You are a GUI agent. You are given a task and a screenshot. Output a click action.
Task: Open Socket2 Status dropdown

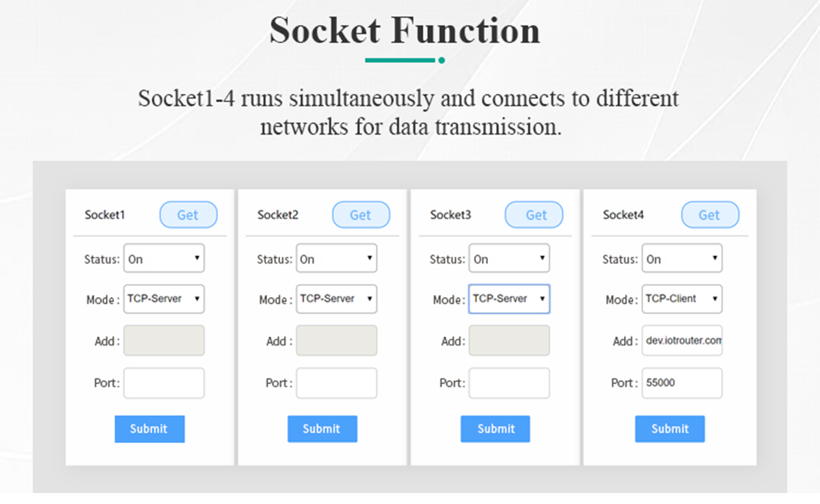337,259
